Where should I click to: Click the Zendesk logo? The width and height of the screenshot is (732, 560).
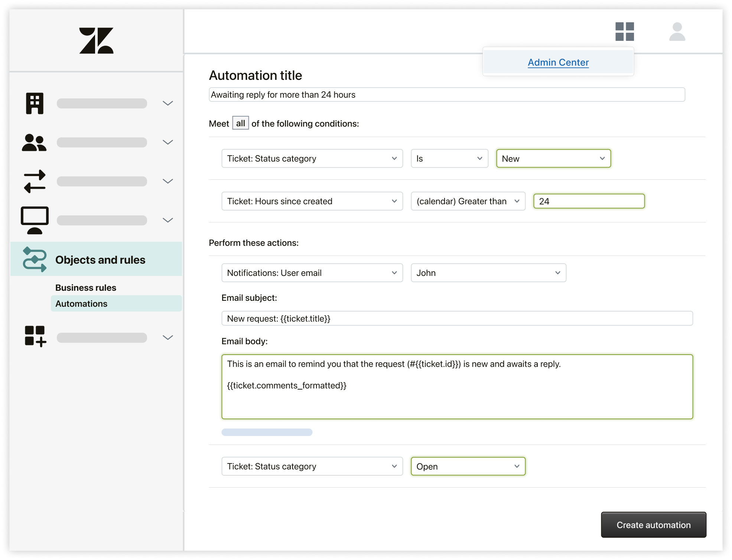[x=96, y=40]
